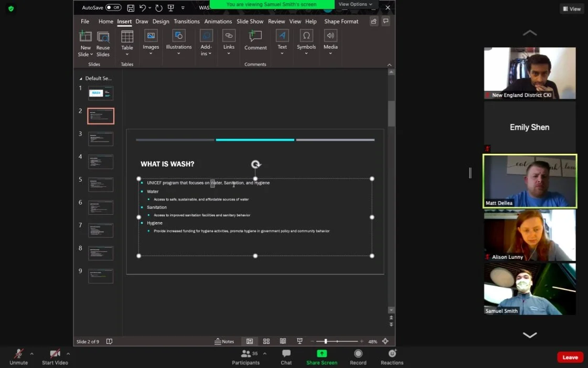Viewport: 588px width, 368px height.
Task: Click the Save icon in title bar
Action: click(x=131, y=7)
